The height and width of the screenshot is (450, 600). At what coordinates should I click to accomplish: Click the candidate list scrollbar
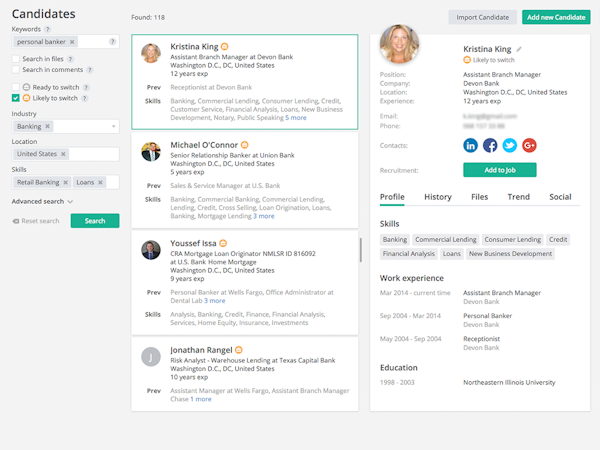(x=361, y=250)
